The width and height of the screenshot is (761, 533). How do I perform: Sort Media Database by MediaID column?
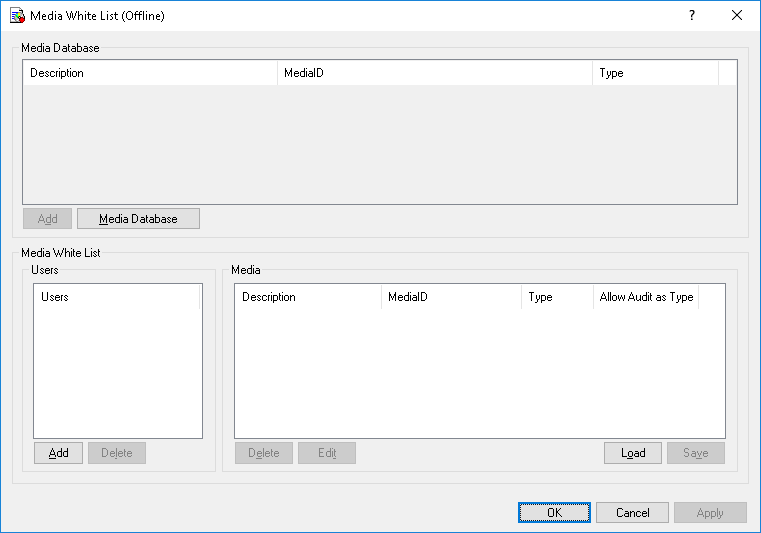(x=434, y=73)
